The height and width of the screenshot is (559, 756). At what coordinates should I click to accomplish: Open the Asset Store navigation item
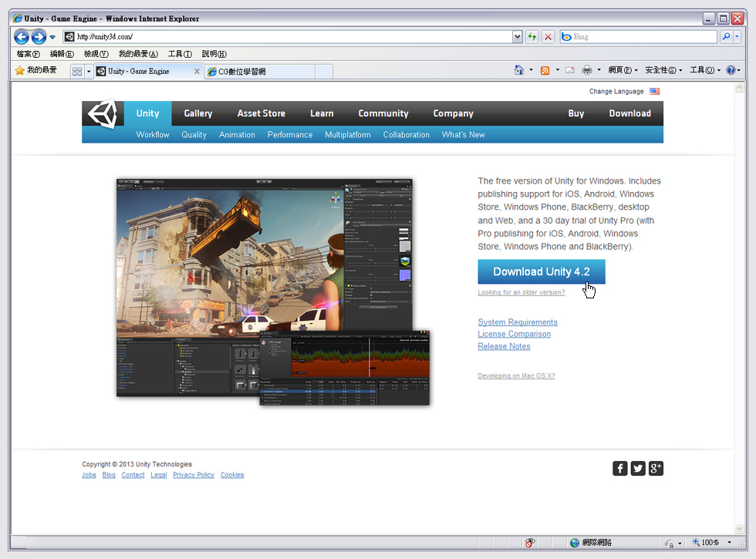click(262, 114)
